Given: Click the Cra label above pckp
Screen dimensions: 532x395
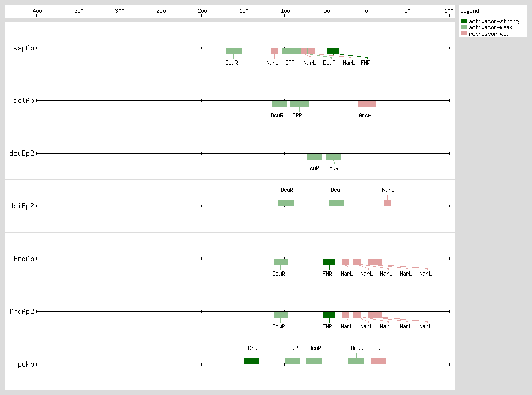Looking at the screenshot, I should [253, 348].
